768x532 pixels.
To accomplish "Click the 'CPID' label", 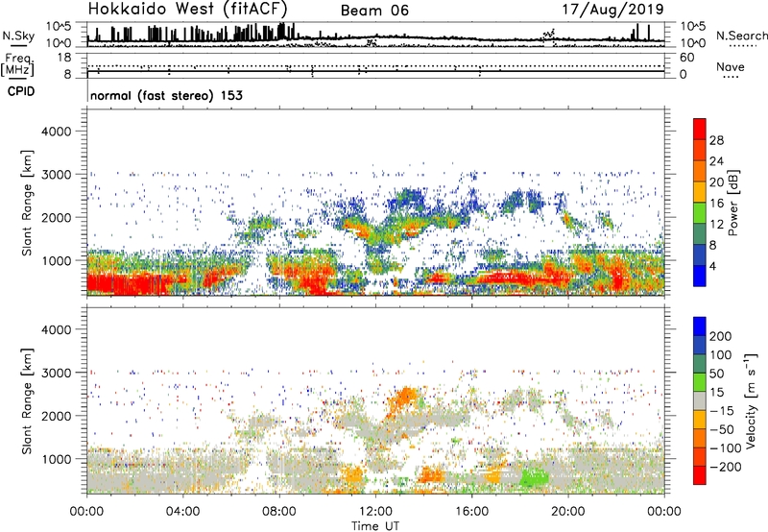I will (x=21, y=91).
